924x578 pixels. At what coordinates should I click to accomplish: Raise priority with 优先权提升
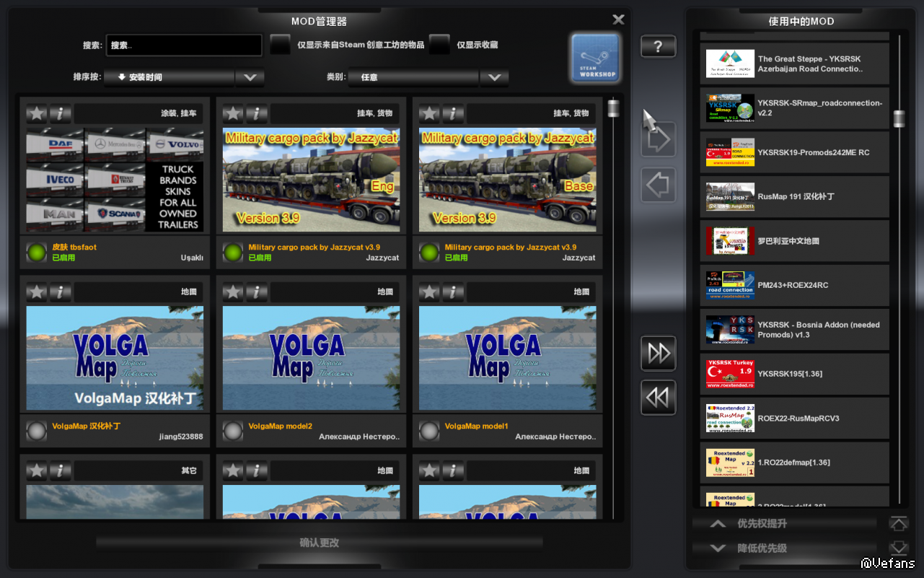(785, 524)
